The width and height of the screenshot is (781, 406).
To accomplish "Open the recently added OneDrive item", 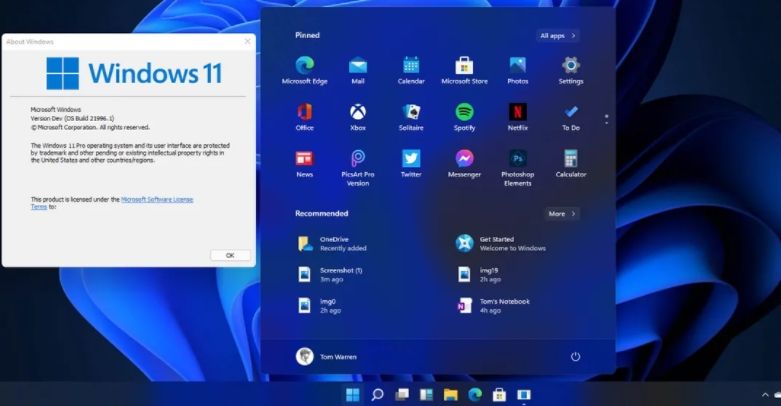I will point(332,244).
